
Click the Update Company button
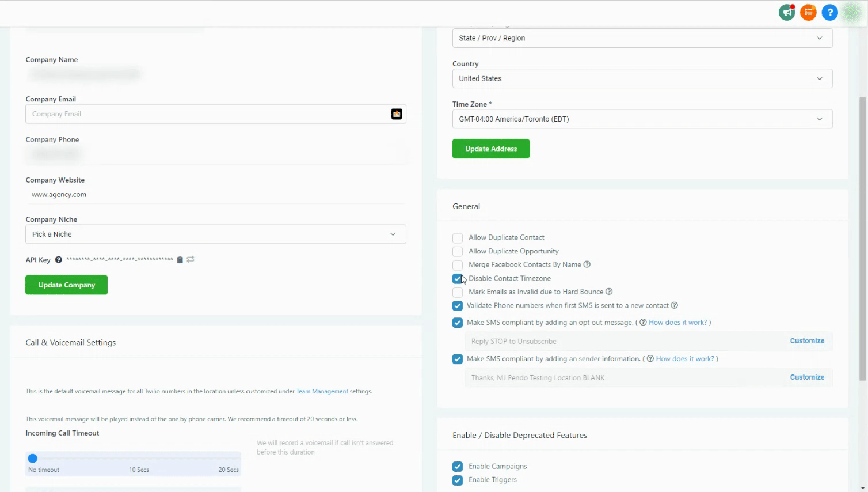(x=66, y=285)
